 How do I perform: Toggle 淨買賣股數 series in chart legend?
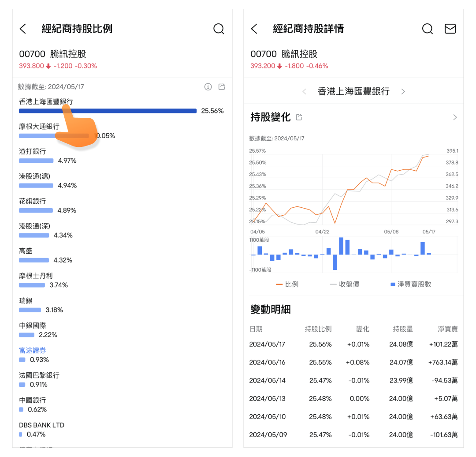(x=410, y=285)
